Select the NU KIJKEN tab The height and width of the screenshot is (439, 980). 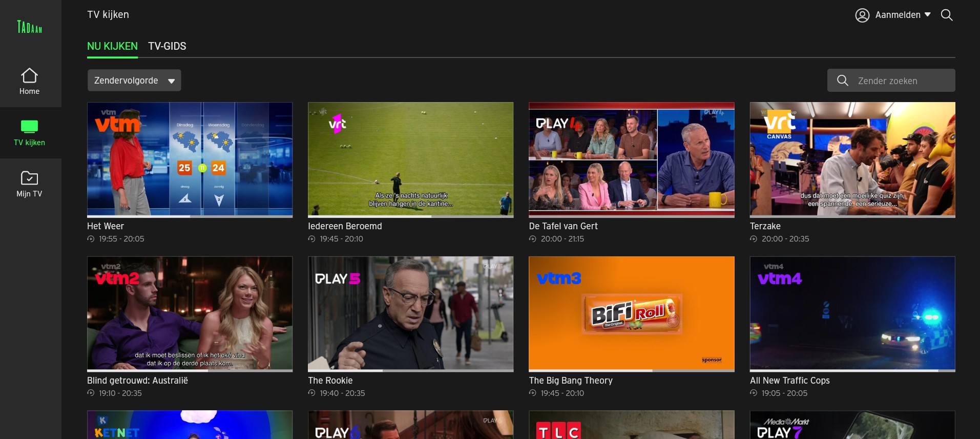tap(112, 46)
